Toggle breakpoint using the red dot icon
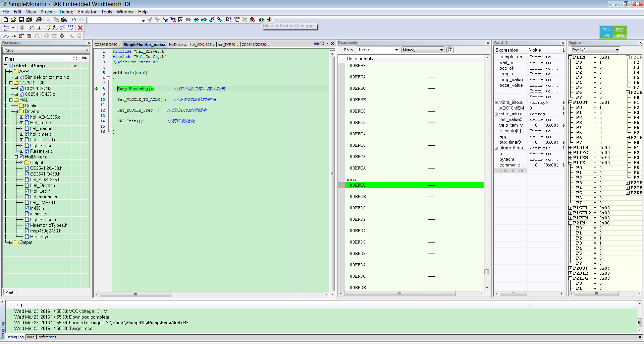Screen dimensions: 644x344 [252, 20]
